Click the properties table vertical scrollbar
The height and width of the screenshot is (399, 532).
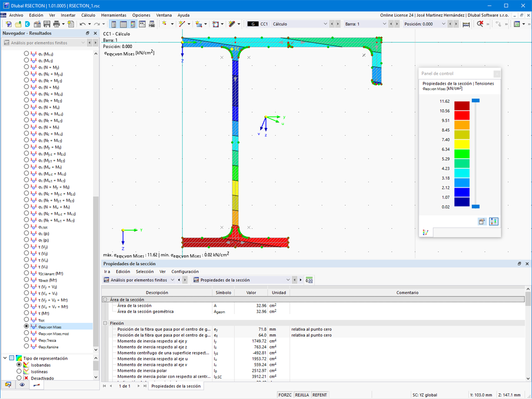(528, 334)
